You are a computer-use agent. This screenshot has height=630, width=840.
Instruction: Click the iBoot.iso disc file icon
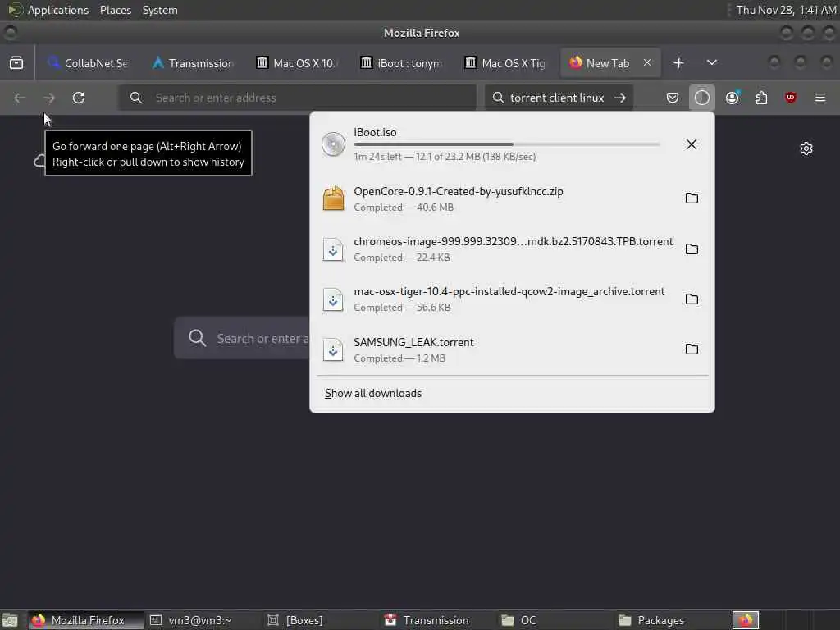coord(333,144)
